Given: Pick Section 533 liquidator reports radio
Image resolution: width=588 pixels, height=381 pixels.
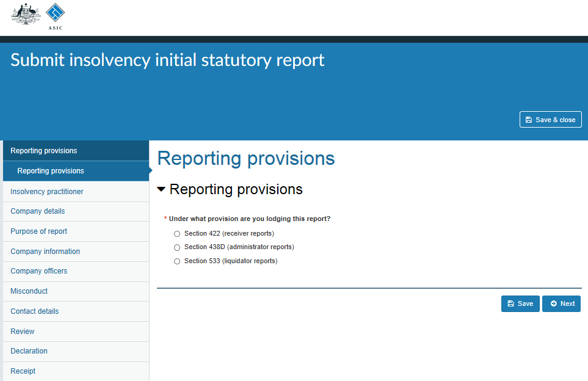Looking at the screenshot, I should pyautogui.click(x=177, y=261).
